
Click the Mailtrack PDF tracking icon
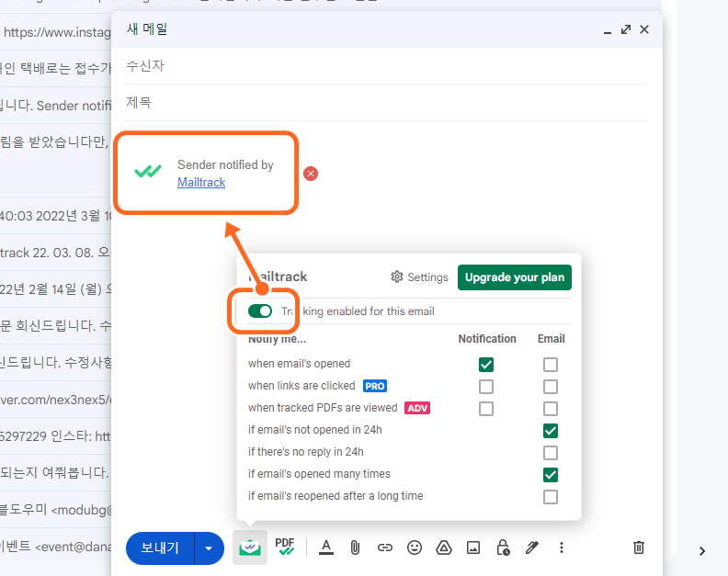coord(285,547)
